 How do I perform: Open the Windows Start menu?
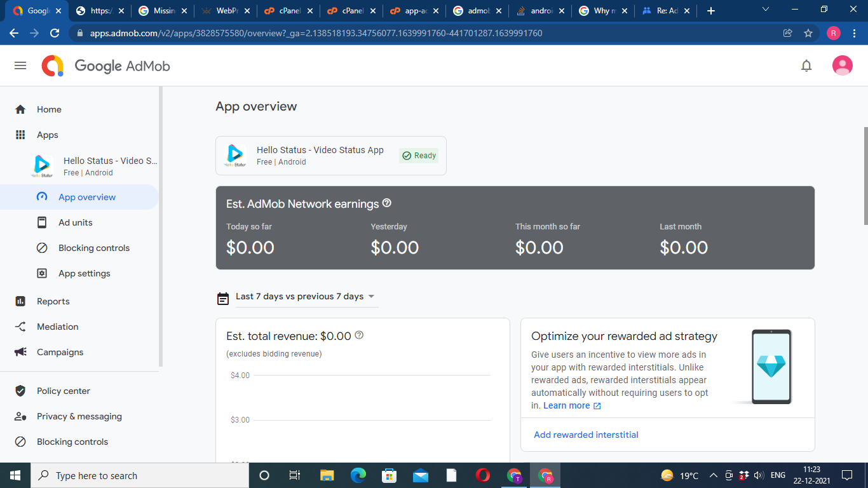[15, 475]
